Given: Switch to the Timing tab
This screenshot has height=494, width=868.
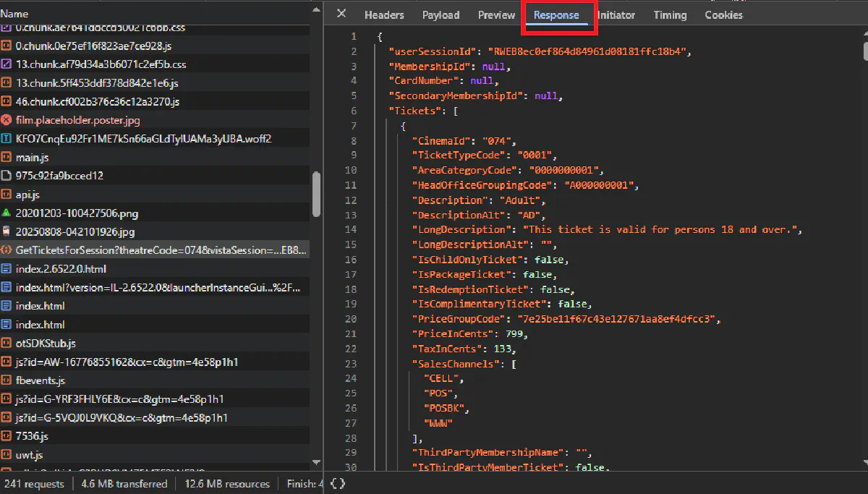Looking at the screenshot, I should 670,15.
